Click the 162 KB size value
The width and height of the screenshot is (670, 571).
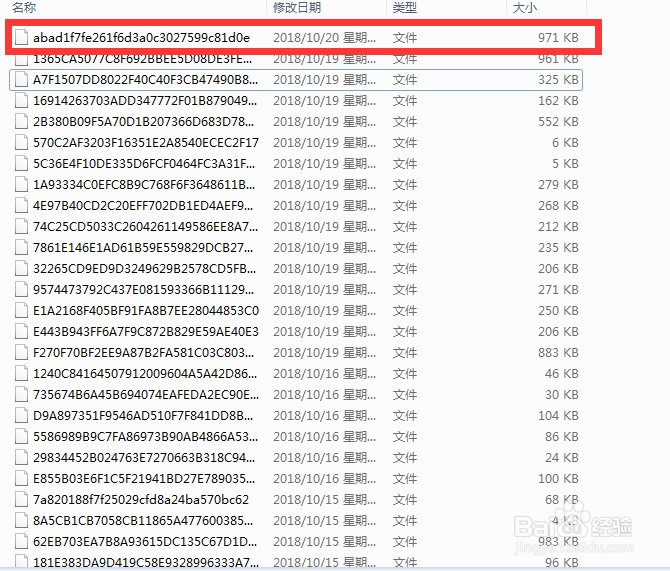tap(558, 101)
